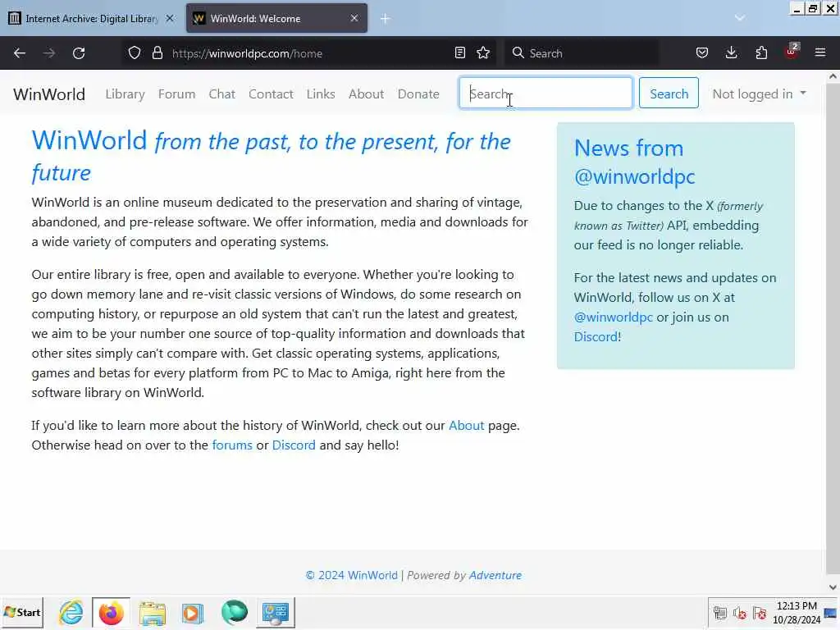The width and height of the screenshot is (840, 630).
Task: Open the Library menu item
Action: [x=125, y=94]
